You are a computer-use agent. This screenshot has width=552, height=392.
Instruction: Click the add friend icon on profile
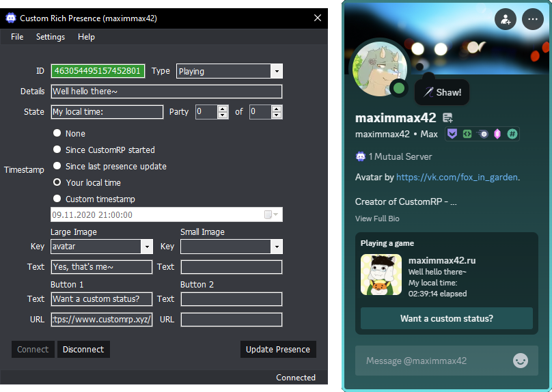click(506, 19)
